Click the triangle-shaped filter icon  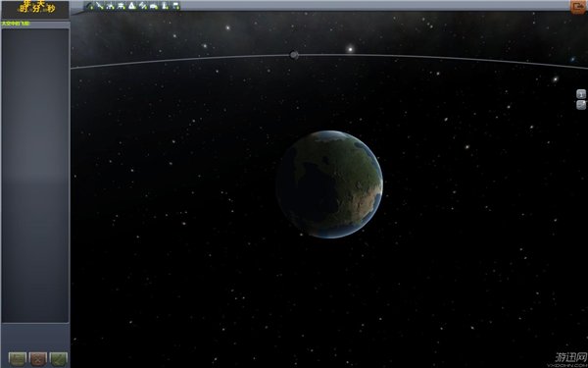[x=132, y=6]
